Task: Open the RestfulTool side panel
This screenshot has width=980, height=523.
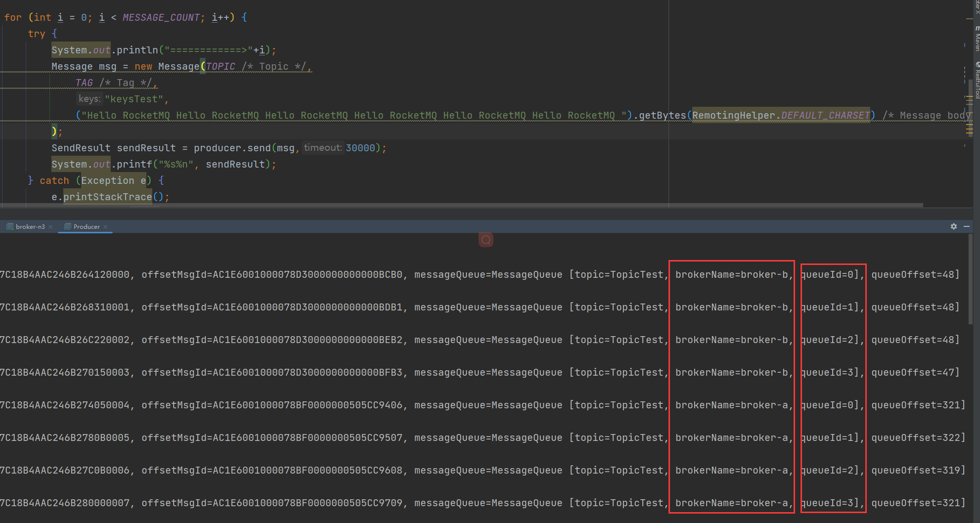Action: coord(977,80)
